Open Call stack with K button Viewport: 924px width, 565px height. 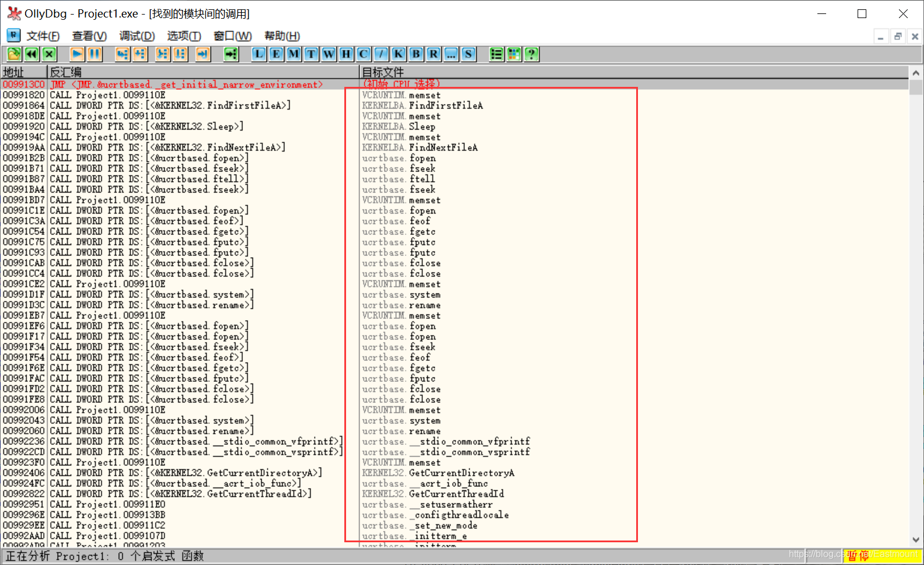[x=398, y=54]
